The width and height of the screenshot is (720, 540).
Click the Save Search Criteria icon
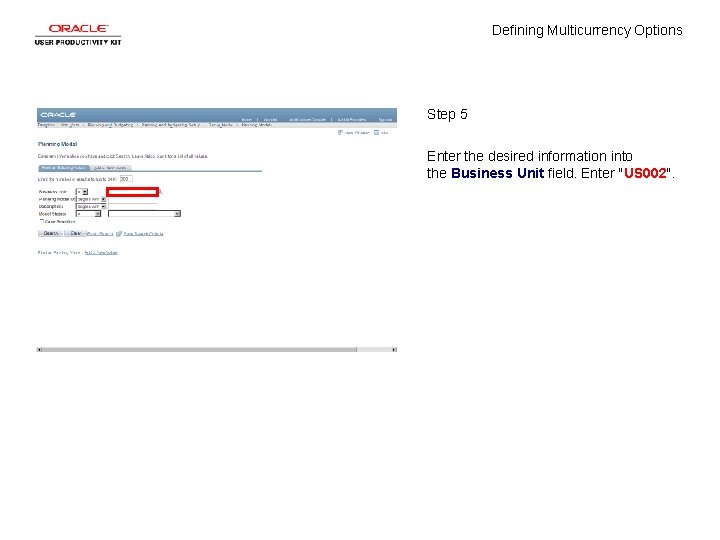[119, 234]
